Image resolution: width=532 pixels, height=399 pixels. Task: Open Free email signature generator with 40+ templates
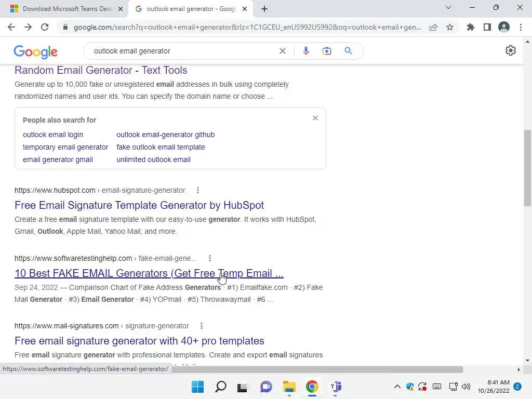tap(139, 341)
